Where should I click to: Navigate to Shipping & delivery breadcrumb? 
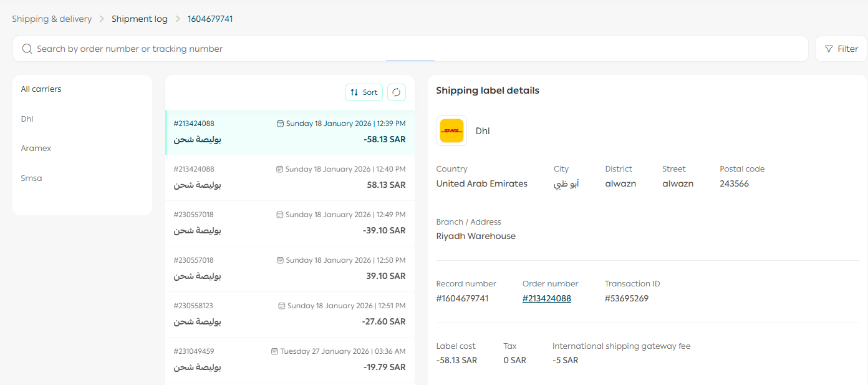(52, 19)
